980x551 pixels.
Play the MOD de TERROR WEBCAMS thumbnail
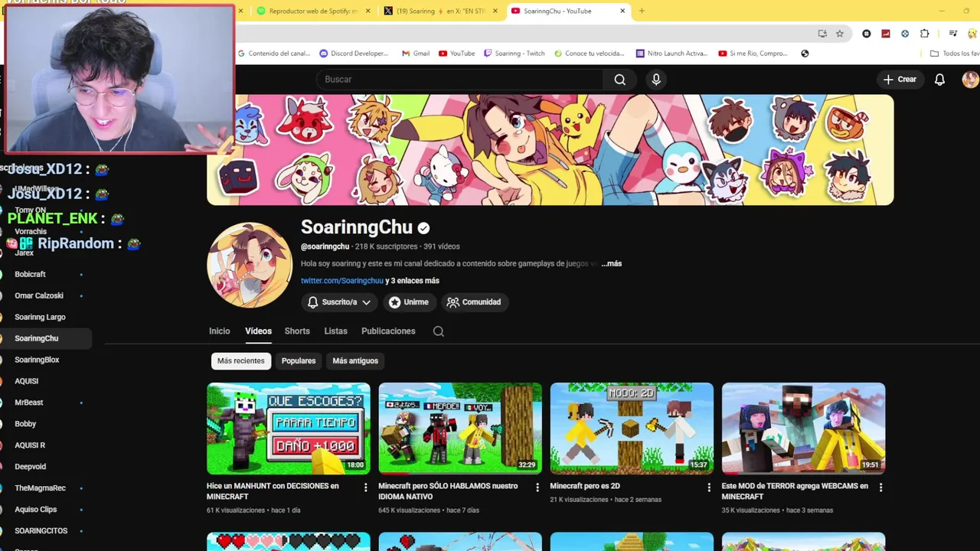point(803,429)
